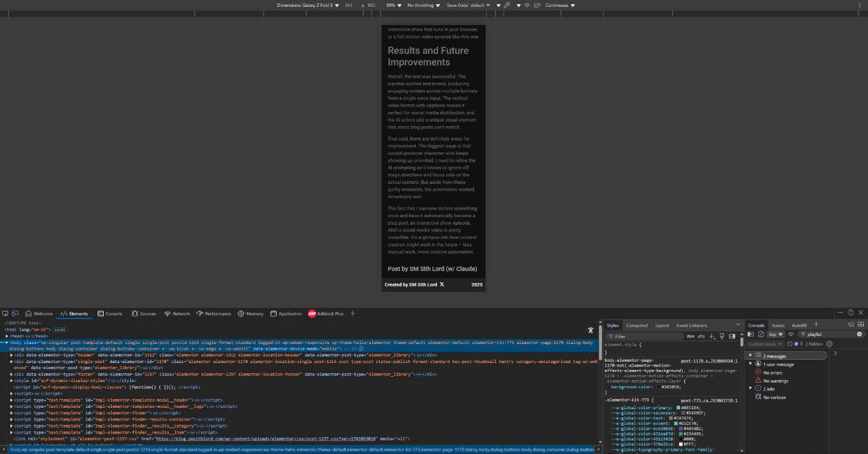Image resolution: width=868 pixels, height=454 pixels.
Task: Select the drawer Console tab
Action: [x=756, y=325]
